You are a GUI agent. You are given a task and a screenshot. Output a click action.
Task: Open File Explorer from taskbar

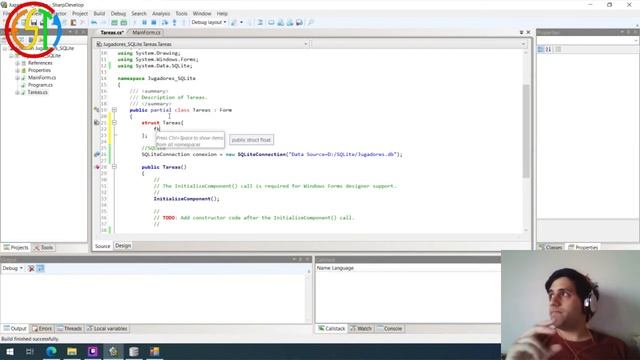[72, 351]
